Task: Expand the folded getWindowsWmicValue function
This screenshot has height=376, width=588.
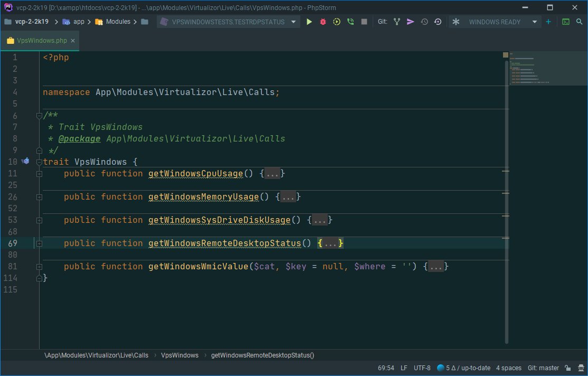Action: tap(39, 267)
